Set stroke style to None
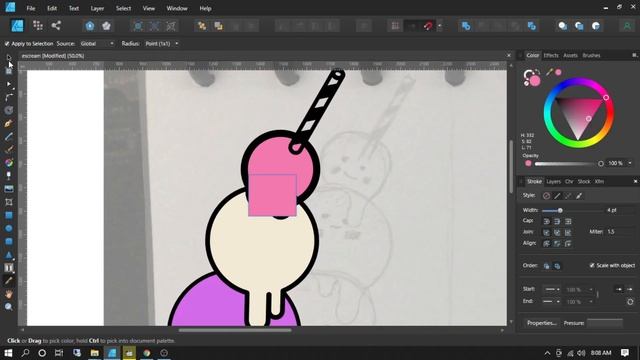640x360 pixels. click(547, 196)
